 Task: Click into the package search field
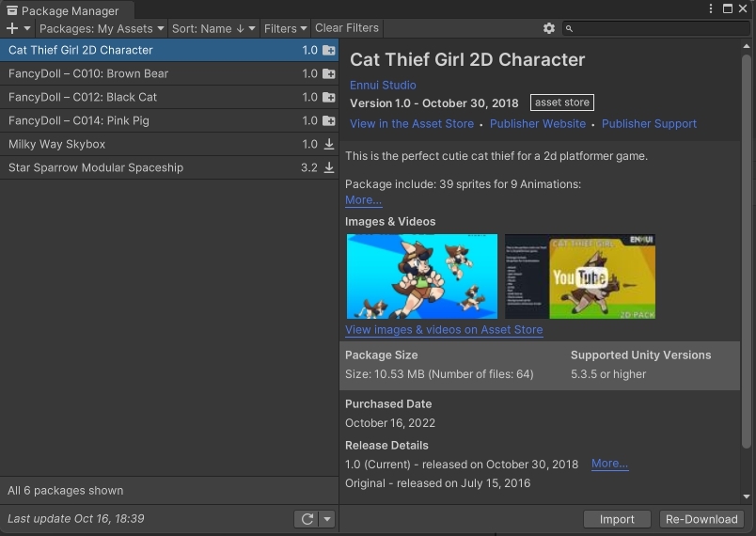tap(655, 28)
